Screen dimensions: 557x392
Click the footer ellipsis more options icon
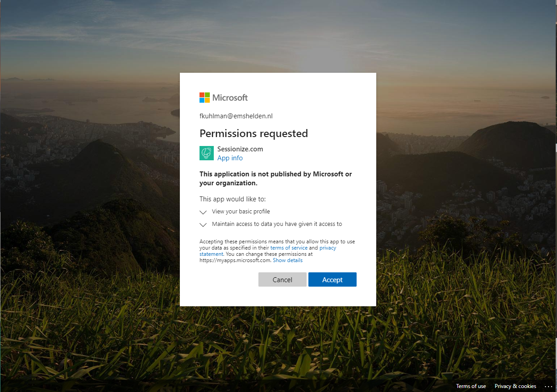[x=549, y=386]
